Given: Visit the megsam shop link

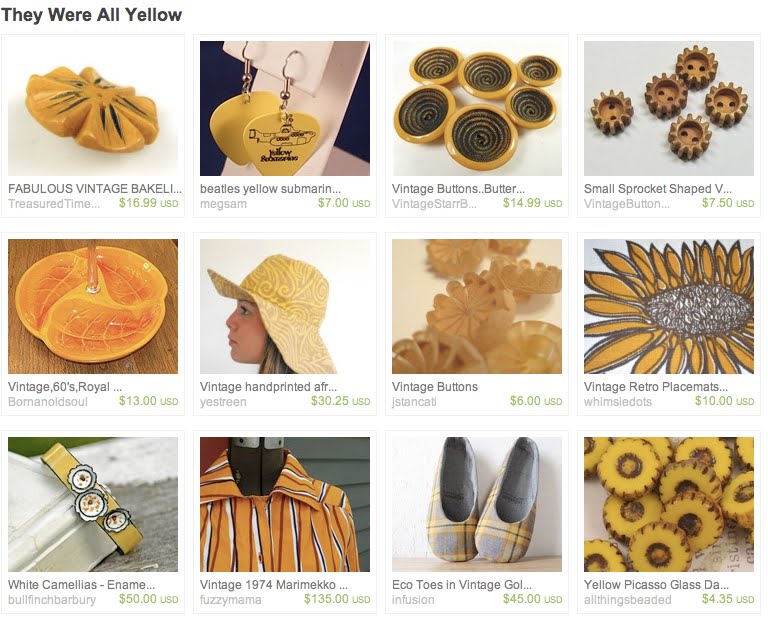Looking at the screenshot, I should pyautogui.click(x=223, y=204).
